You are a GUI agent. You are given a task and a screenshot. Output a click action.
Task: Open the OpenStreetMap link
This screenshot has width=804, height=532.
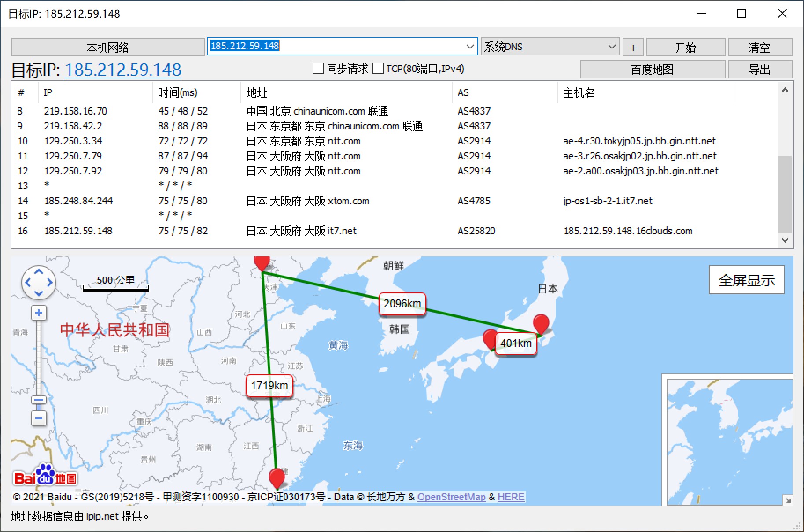point(451,497)
